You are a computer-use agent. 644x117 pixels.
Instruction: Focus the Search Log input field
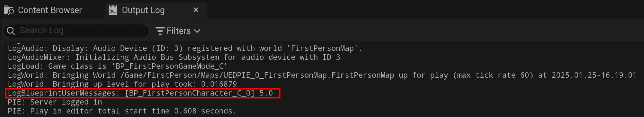pyautogui.click(x=76, y=31)
